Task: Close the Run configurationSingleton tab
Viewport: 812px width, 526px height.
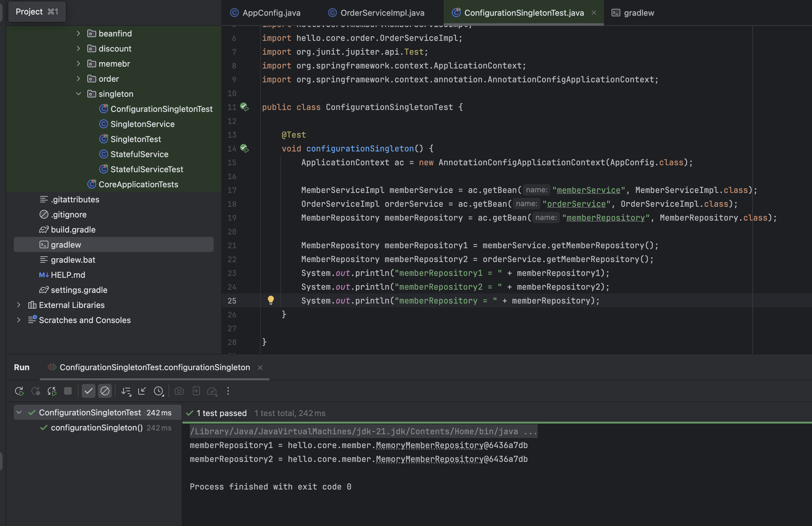Action: (x=260, y=367)
